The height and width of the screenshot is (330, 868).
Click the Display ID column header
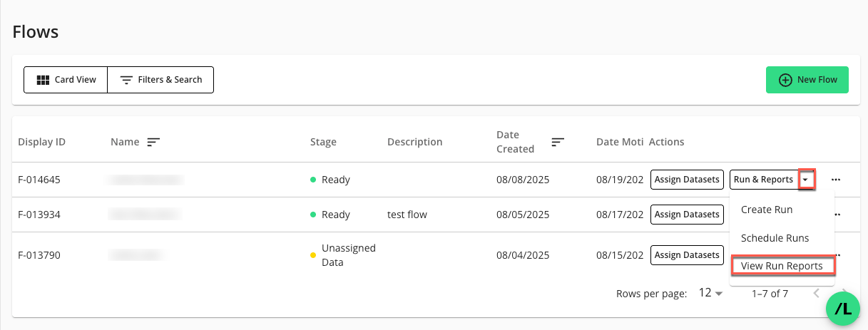[x=41, y=142]
